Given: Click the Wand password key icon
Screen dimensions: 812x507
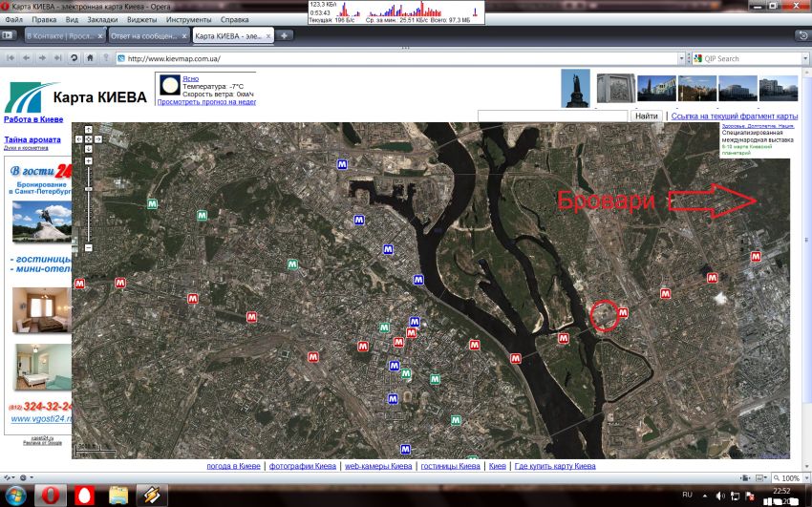Looking at the screenshot, I should 106,58.
